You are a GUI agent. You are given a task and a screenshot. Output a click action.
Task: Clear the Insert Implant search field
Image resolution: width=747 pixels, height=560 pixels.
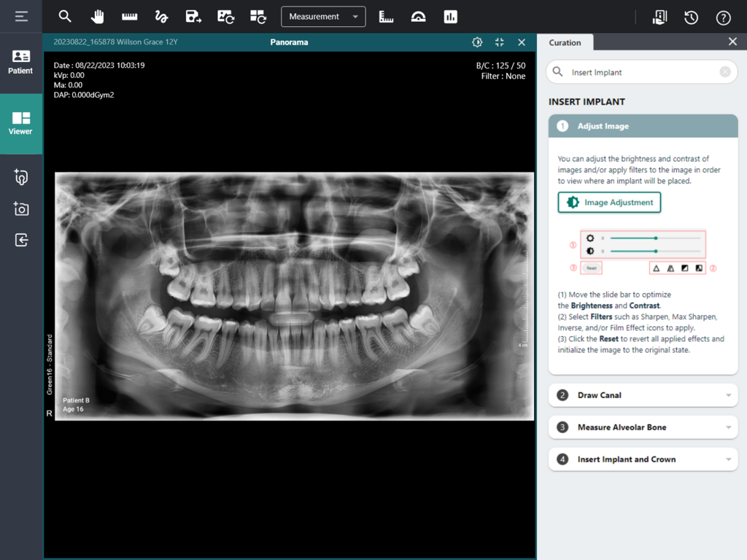click(724, 71)
